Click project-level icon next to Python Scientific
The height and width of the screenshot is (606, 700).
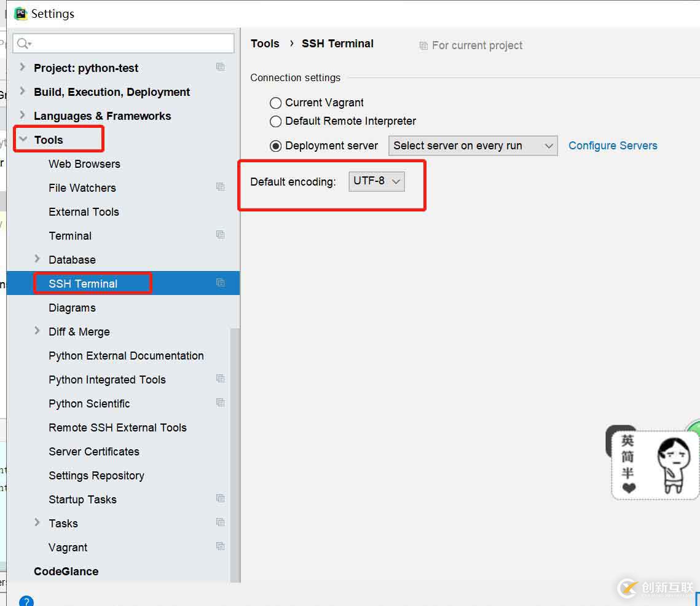coord(220,403)
